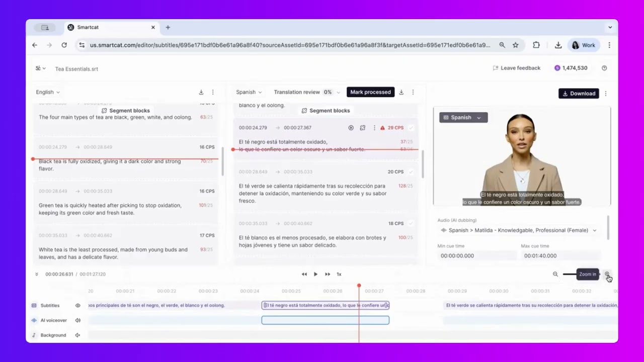Viewport: 644px width, 362px height.
Task: Open browser extensions puzzle icon
Action: pyautogui.click(x=536, y=45)
